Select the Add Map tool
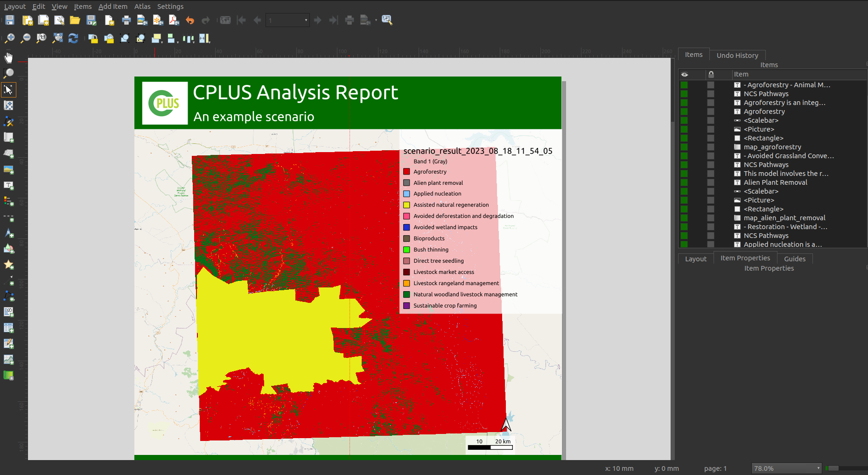This screenshot has width=868, height=475. click(x=8, y=137)
